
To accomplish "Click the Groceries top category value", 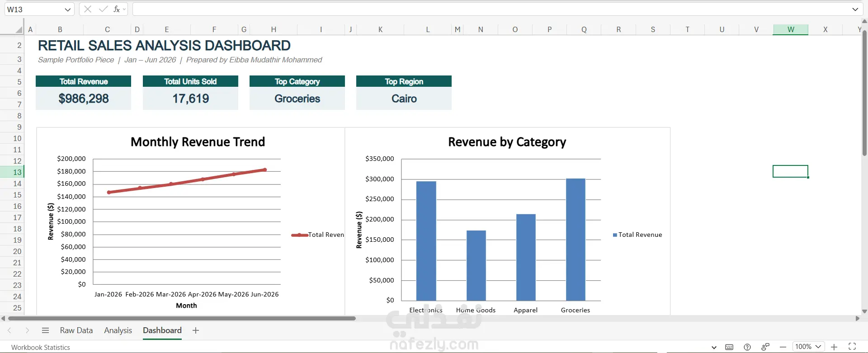I will point(297,99).
